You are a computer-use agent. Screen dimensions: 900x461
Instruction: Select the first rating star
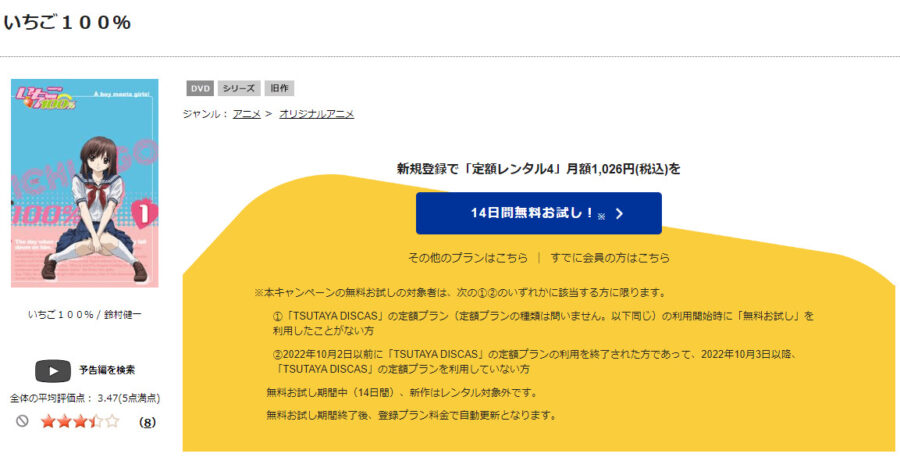click(48, 422)
